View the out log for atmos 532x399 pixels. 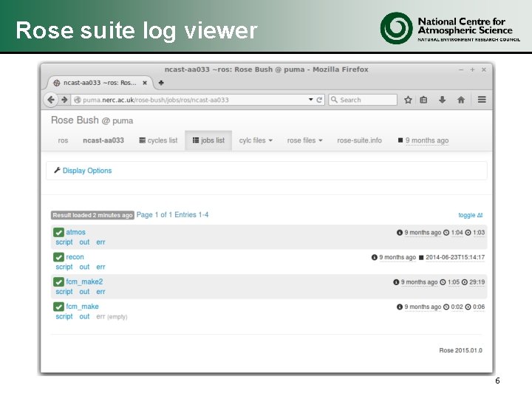coord(84,242)
